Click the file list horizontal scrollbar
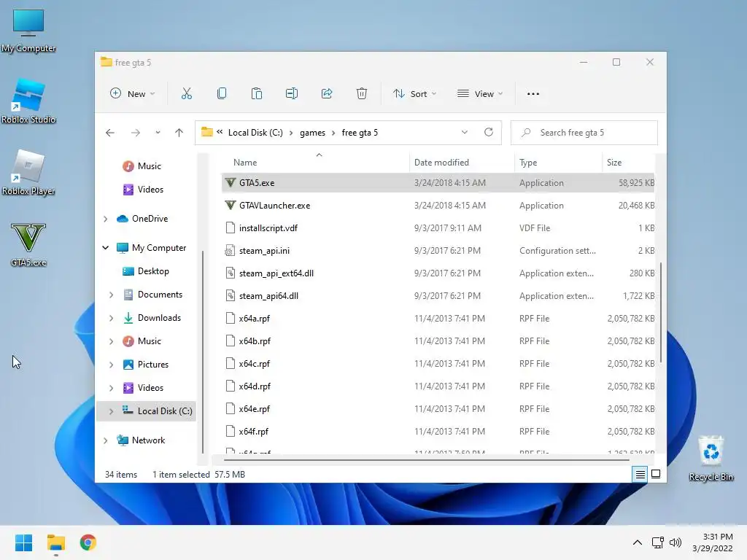Image resolution: width=747 pixels, height=560 pixels. 426,460
